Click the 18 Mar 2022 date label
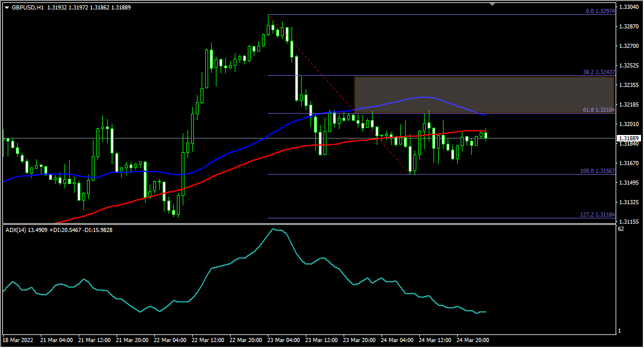The image size is (644, 348). coord(18,340)
